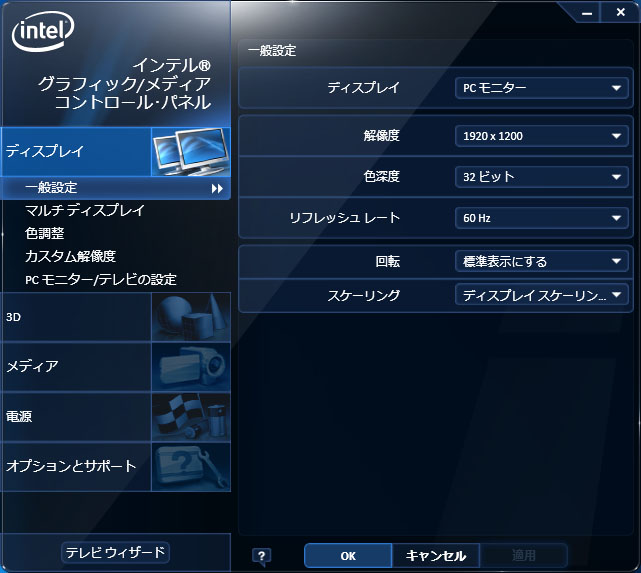Click the 色深度 label text
Image resolution: width=641 pixels, height=573 pixels.
381,177
